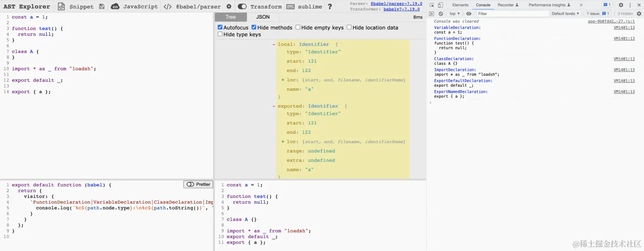The width and height of the screenshot is (644, 251).
Task: Toggle the Prettier switch
Action: [x=191, y=184]
